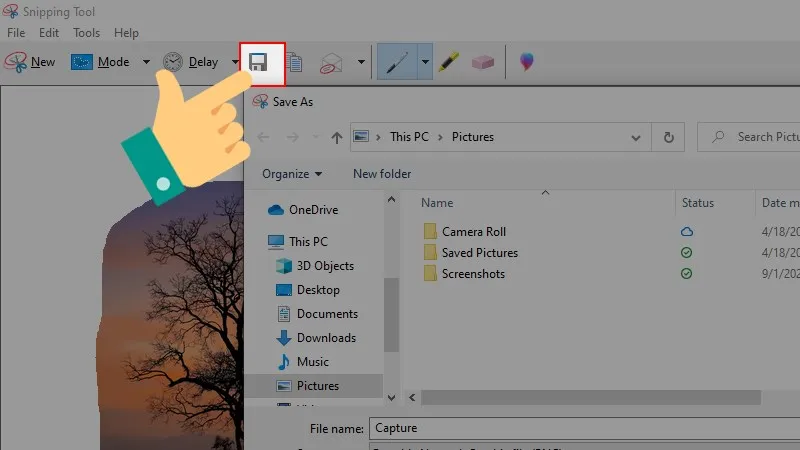800x450 pixels.
Task: Open the Mode dropdown arrow
Action: tap(146, 62)
